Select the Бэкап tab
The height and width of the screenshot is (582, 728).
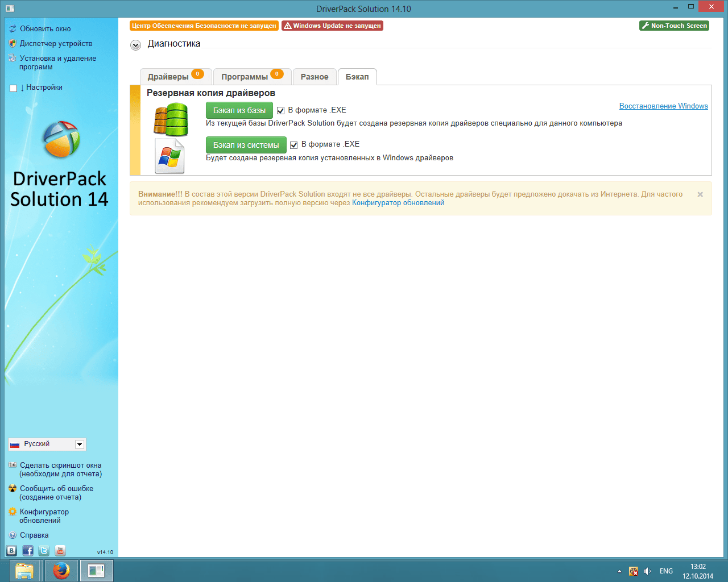click(x=357, y=76)
